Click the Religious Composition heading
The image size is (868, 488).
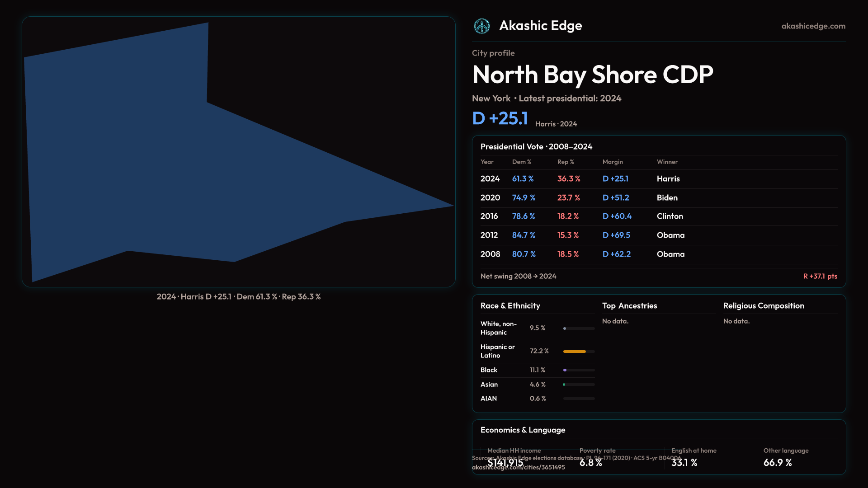(763, 306)
